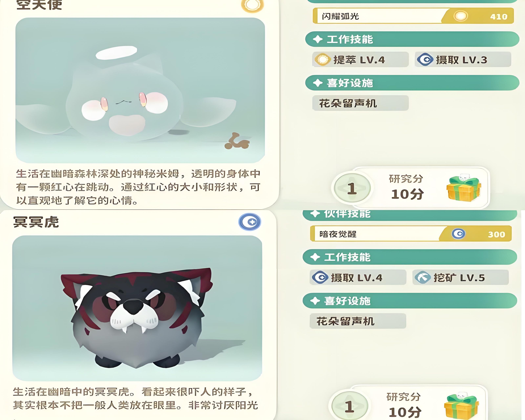The image size is (525, 420).
Task: Click the pickaxe icon on 挖矿 LV.5
Action: coord(423,277)
